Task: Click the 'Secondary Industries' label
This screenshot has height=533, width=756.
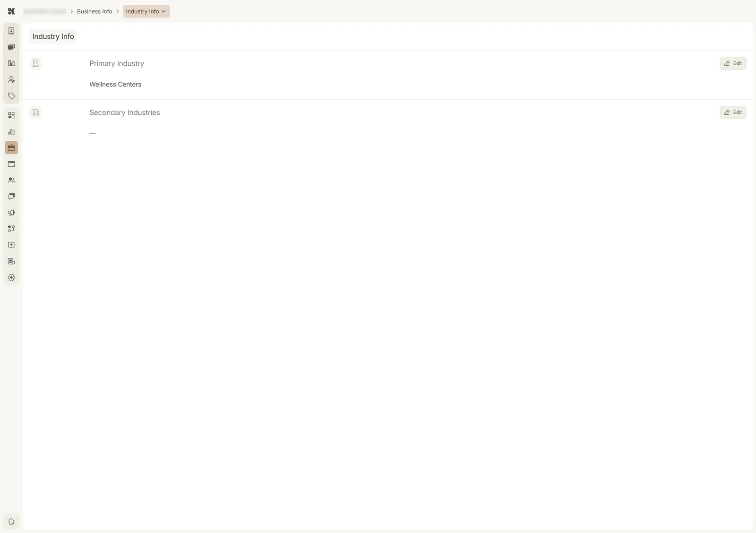Action: (125, 112)
